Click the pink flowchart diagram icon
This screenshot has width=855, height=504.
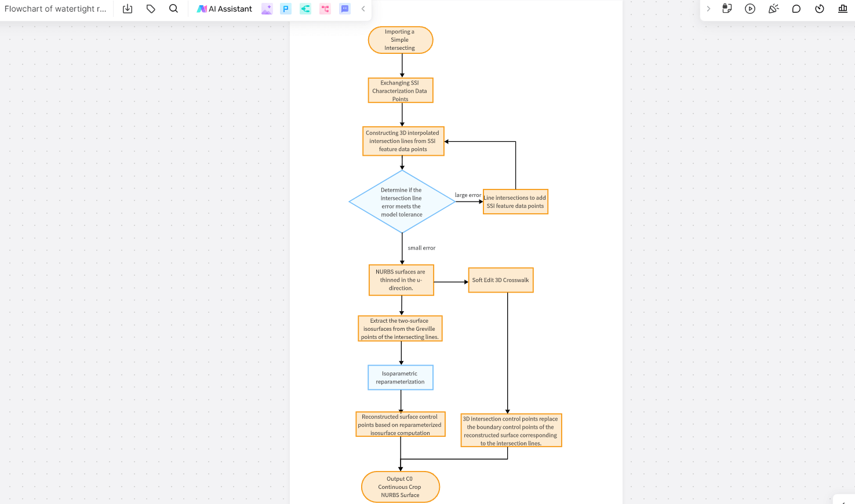(325, 9)
